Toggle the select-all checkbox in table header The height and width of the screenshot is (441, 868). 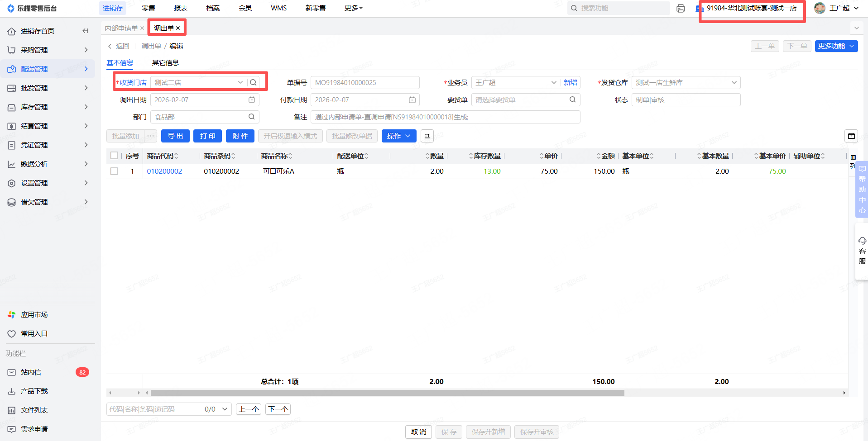pyautogui.click(x=114, y=156)
